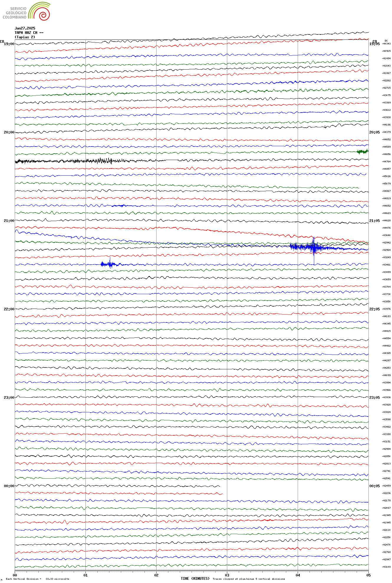The width and height of the screenshot is (392, 583).
Task: Click the (Tapias 2) station name
Action: point(25,37)
